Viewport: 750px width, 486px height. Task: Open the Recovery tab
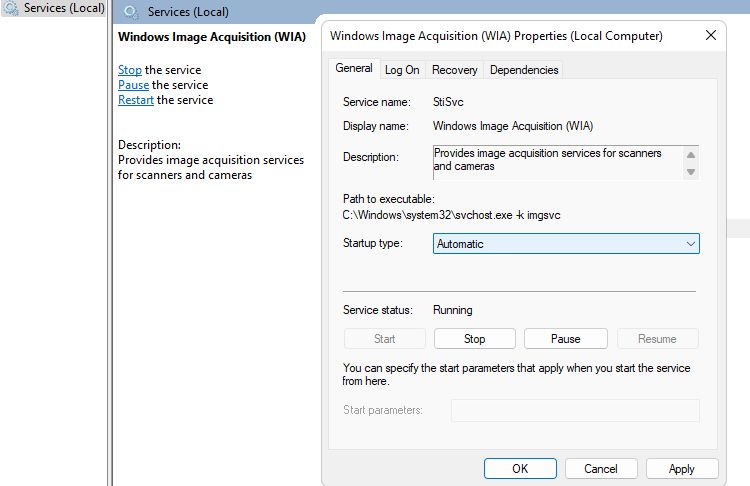[x=454, y=70]
